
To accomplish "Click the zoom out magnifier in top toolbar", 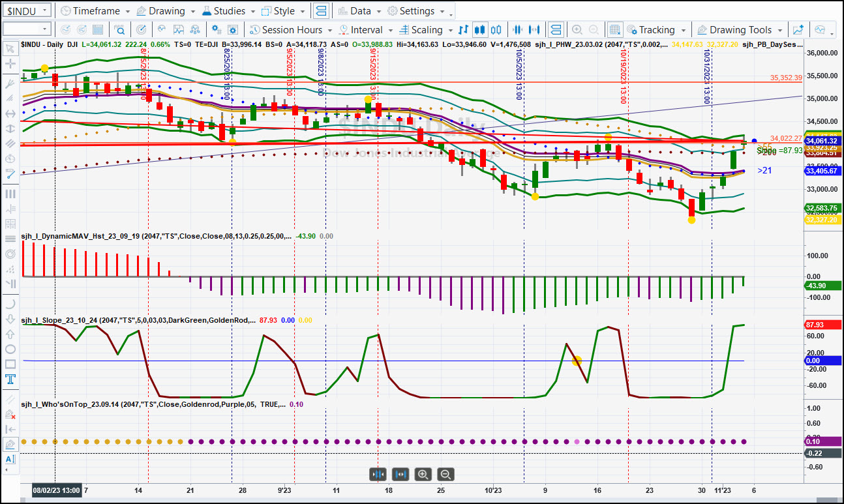I will [593, 30].
